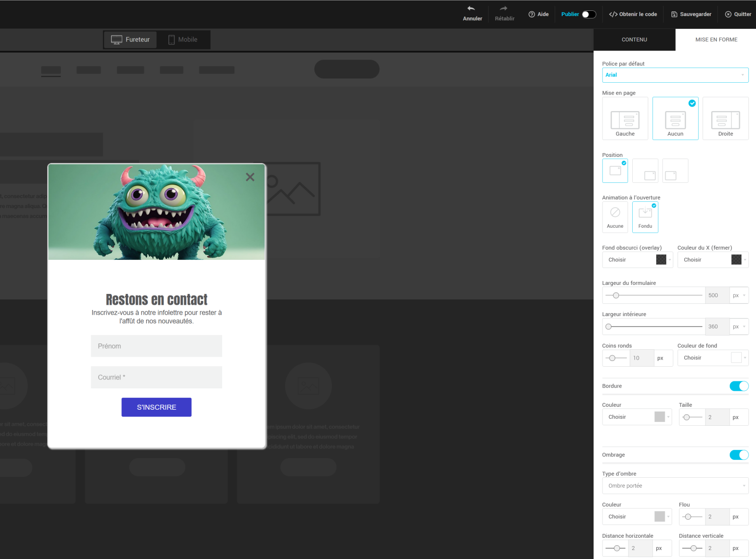Image resolution: width=756 pixels, height=559 pixels.
Task: Expand the Type d'ombre dropdown
Action: tap(675, 486)
